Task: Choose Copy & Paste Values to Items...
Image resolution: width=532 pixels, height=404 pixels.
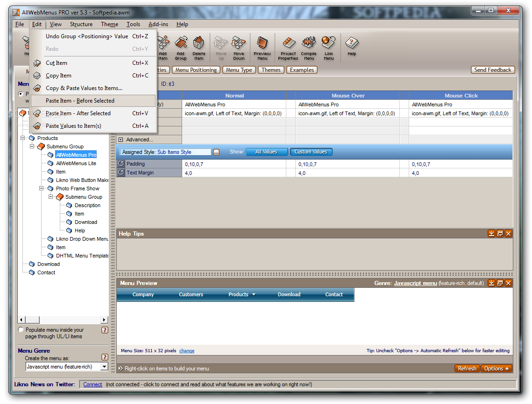Action: tap(93, 88)
